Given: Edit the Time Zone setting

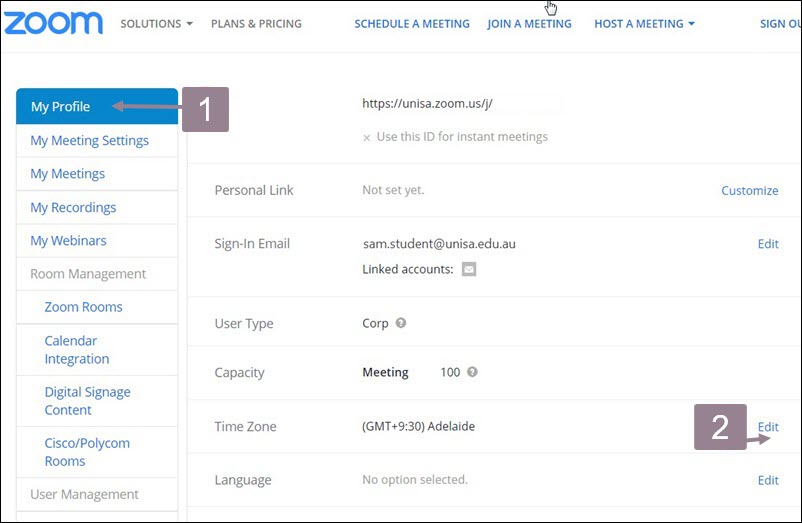Looking at the screenshot, I should (x=767, y=427).
